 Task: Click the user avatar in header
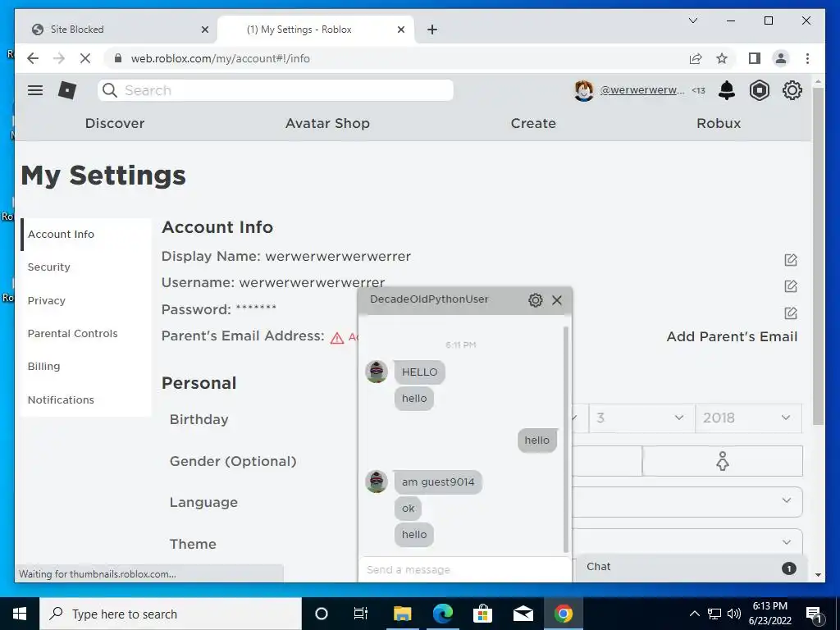click(583, 90)
